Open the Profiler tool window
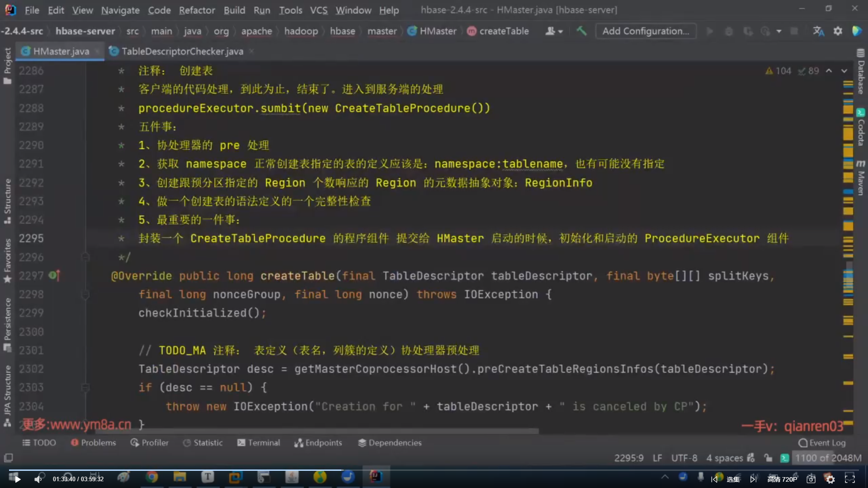This screenshot has width=868, height=488. 149,443
